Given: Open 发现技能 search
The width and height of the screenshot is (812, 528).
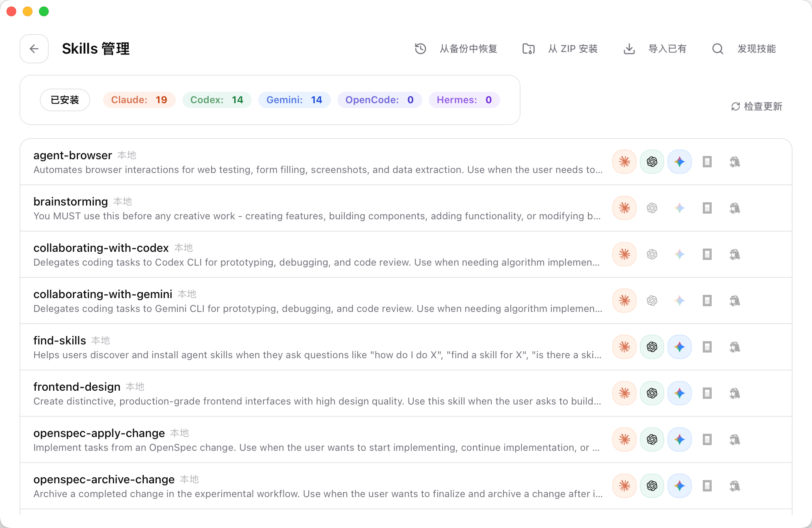Looking at the screenshot, I should coord(744,49).
